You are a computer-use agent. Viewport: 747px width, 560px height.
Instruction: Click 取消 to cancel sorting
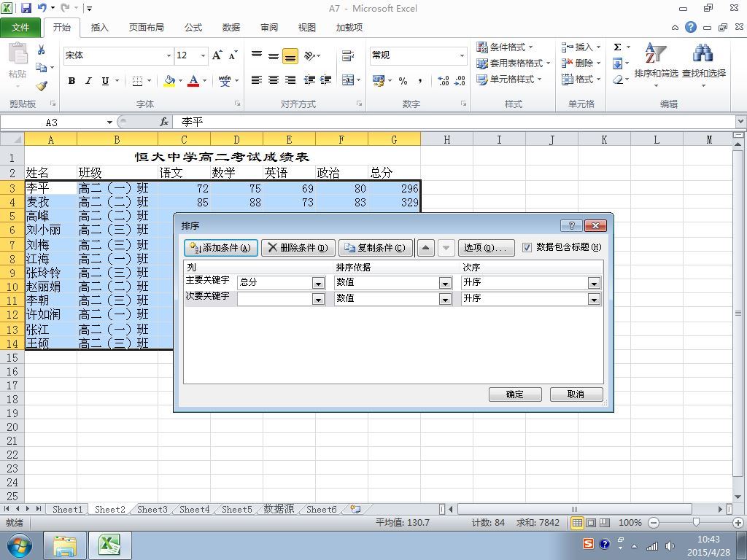(576, 394)
